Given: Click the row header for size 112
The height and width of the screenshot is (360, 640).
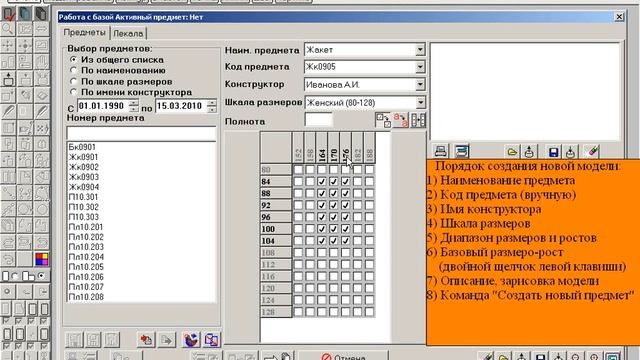Looking at the screenshot, I should point(276,264).
